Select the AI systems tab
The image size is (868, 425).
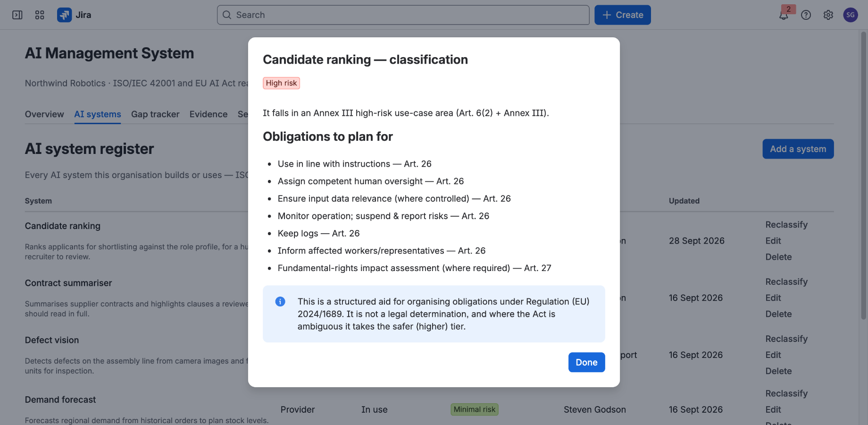coord(98,114)
